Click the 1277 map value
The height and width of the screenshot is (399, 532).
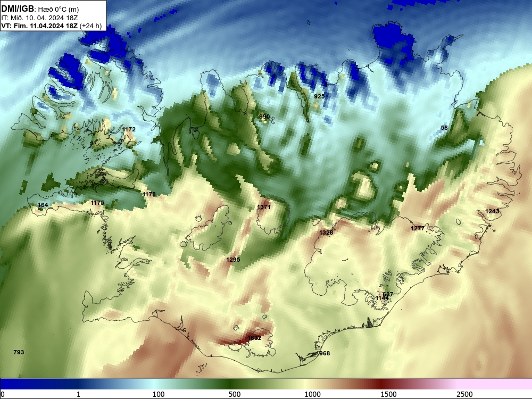tap(418, 228)
